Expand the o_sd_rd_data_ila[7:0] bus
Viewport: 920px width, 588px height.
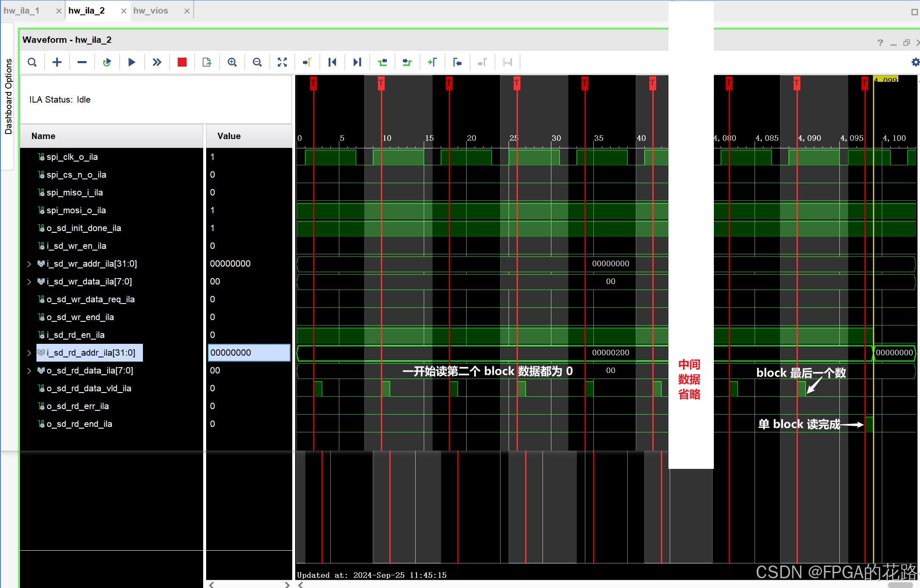pyautogui.click(x=29, y=371)
